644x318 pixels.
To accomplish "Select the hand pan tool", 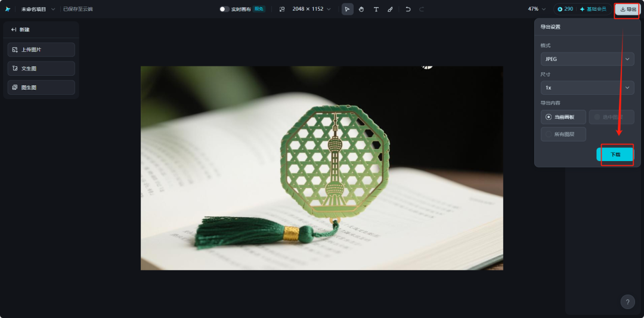I will click(x=361, y=9).
